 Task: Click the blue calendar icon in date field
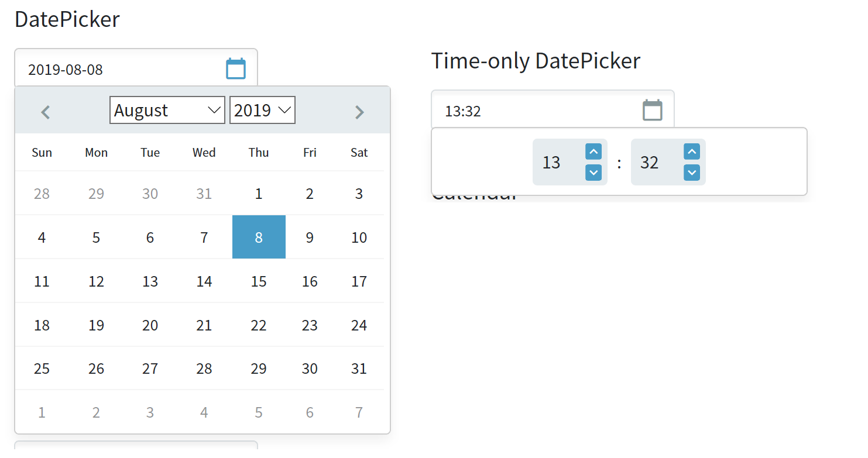click(x=236, y=69)
